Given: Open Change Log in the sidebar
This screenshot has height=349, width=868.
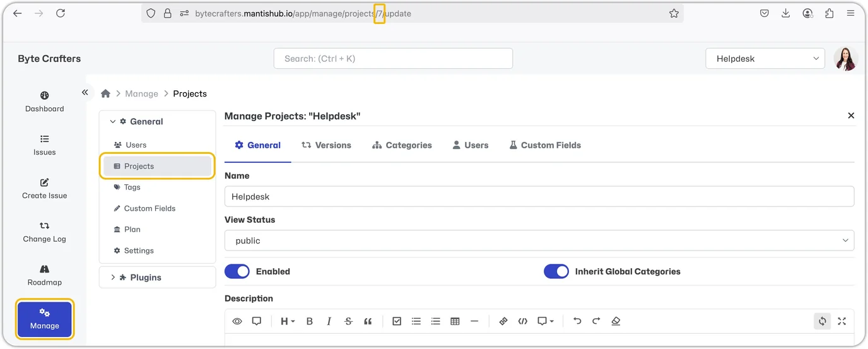Looking at the screenshot, I should click(44, 232).
